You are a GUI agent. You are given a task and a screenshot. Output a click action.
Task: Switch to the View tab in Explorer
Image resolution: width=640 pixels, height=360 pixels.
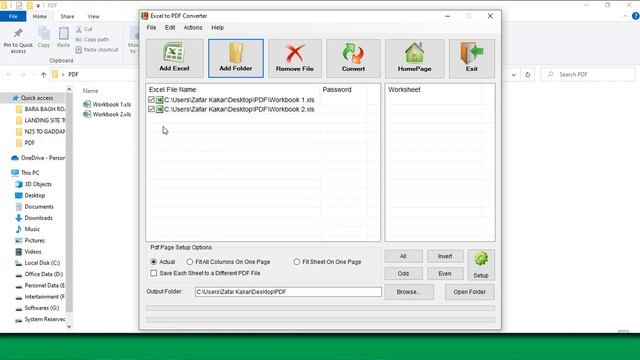point(93,16)
